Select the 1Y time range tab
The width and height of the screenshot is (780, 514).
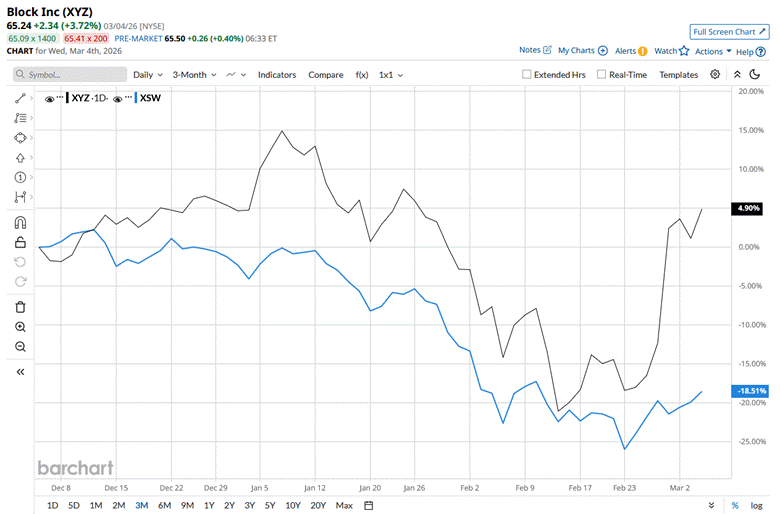click(209, 505)
